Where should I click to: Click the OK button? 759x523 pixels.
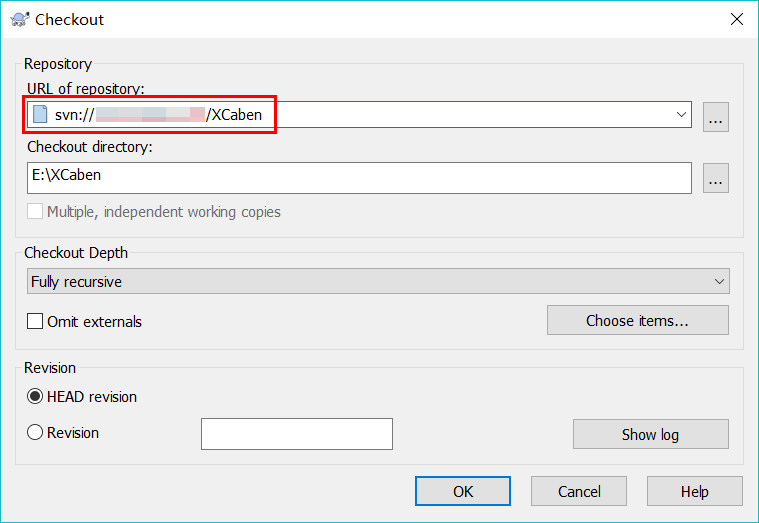462,491
